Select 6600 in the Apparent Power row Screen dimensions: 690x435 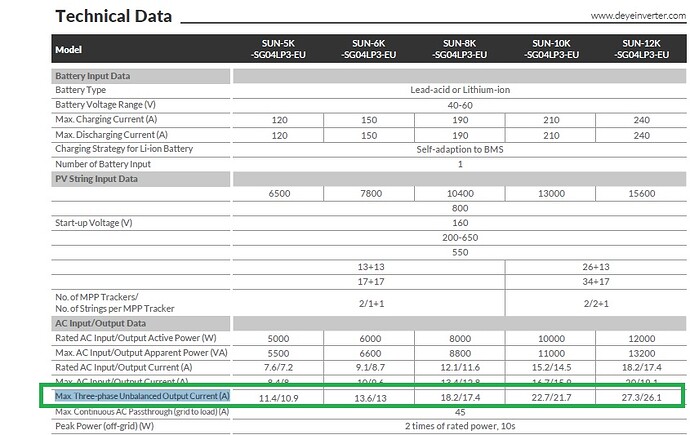pyautogui.click(x=370, y=354)
